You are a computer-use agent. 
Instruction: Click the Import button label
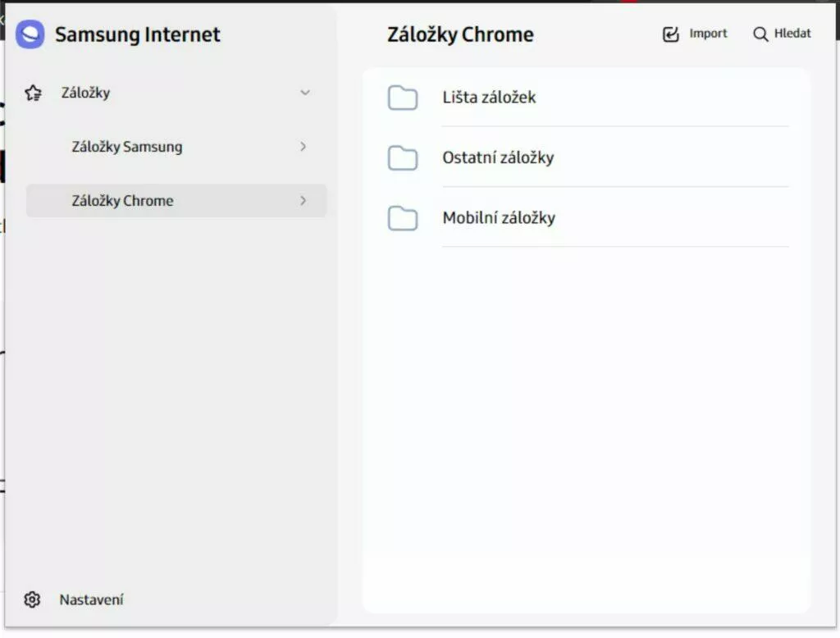point(708,34)
